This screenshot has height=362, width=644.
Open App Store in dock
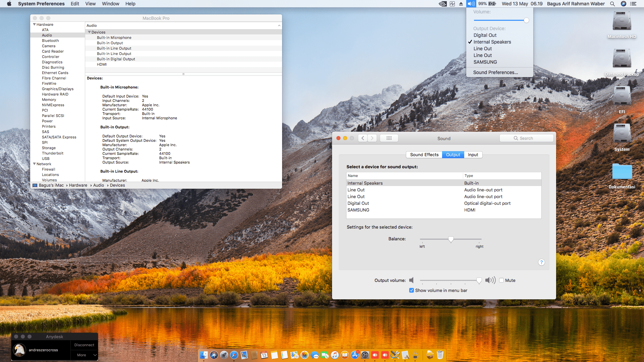(355, 355)
